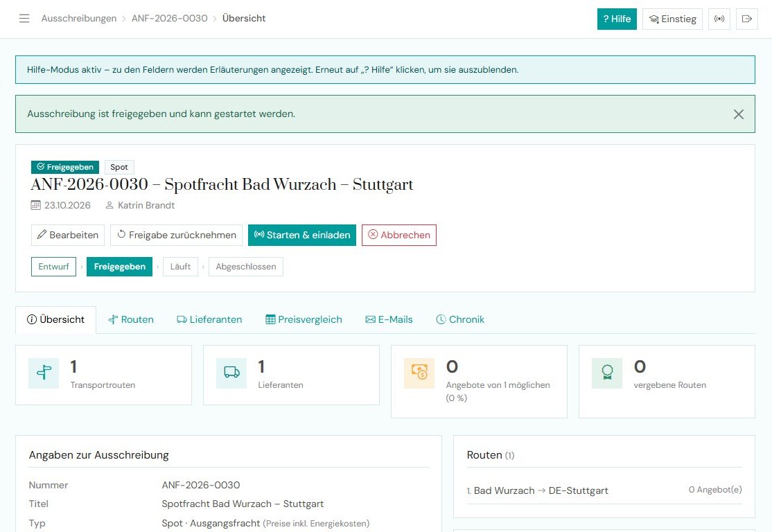Open the Routen tab
Screen dimensions: 772x532
pyautogui.click(x=131, y=320)
